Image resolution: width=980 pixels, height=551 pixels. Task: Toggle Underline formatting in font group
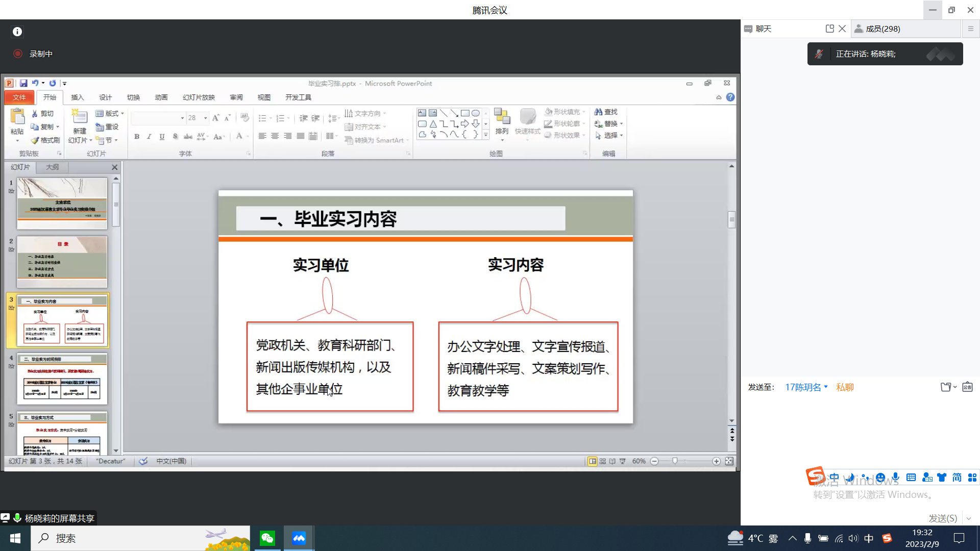(x=162, y=136)
